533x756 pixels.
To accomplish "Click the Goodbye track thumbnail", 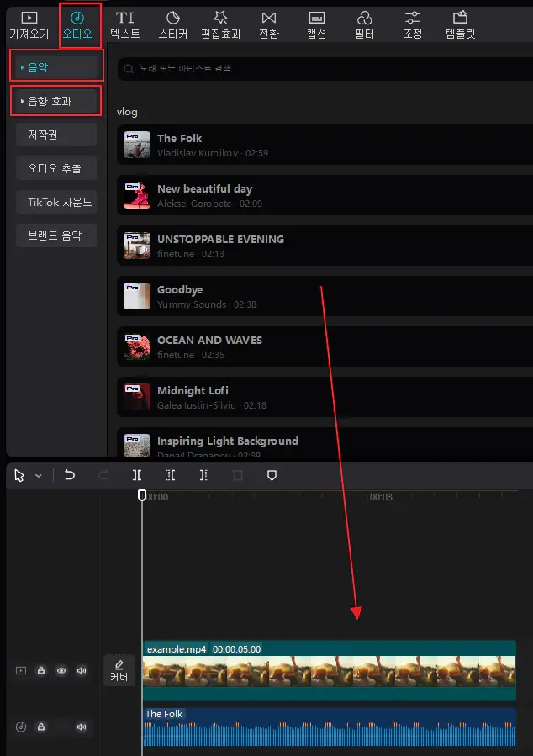I will coord(137,296).
